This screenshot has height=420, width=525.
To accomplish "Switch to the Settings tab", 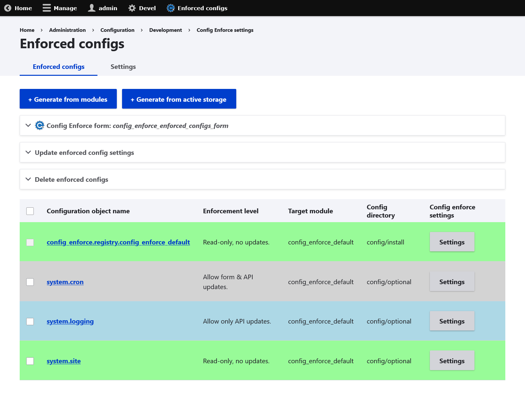I will click(123, 67).
